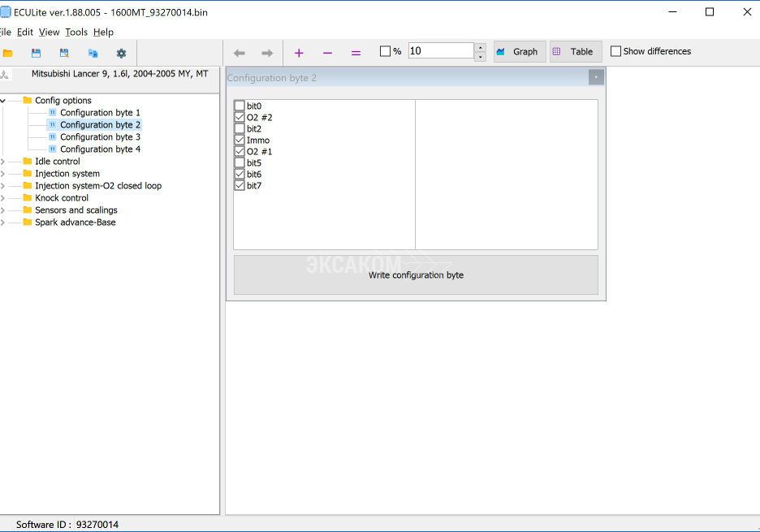Image resolution: width=760 pixels, height=532 pixels.
Task: Click the open file folder icon
Action: pos(8,53)
